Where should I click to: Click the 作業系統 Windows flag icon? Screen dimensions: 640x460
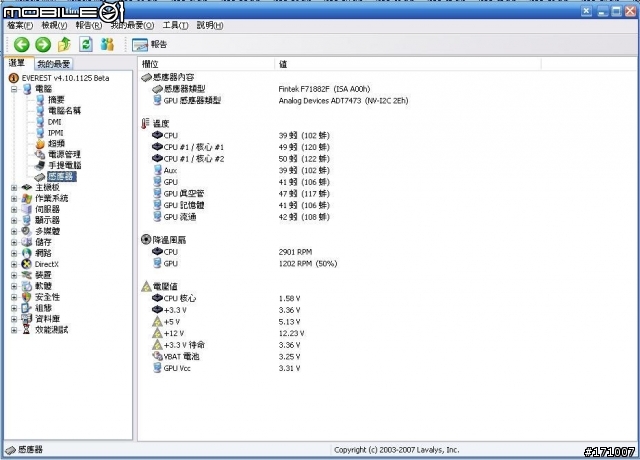point(27,198)
